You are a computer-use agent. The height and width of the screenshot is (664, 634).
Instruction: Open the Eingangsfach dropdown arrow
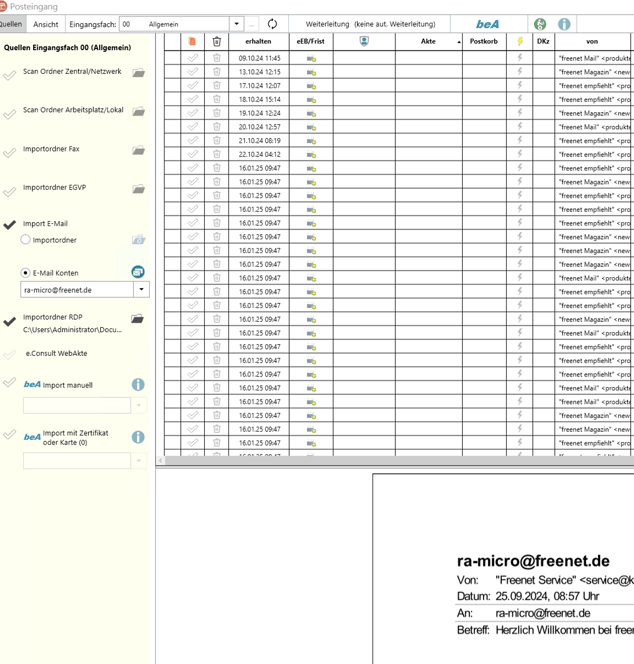click(236, 24)
